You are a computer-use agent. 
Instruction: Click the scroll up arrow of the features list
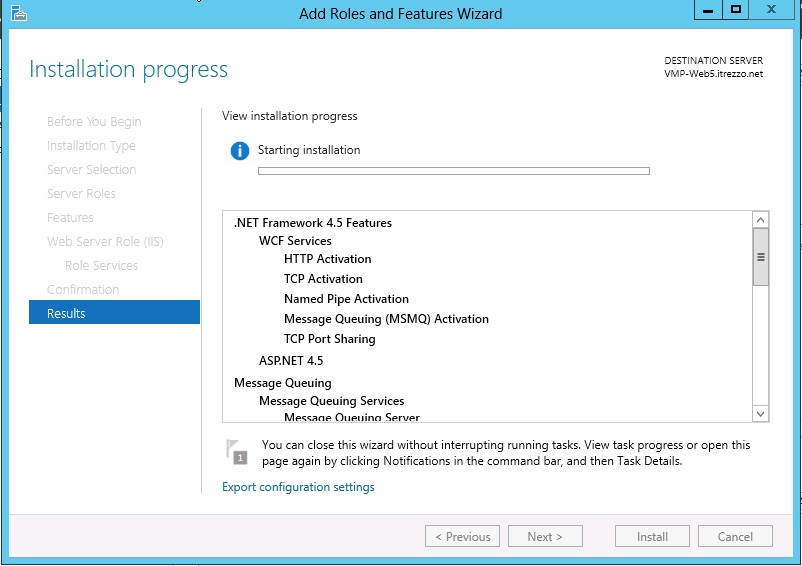761,220
